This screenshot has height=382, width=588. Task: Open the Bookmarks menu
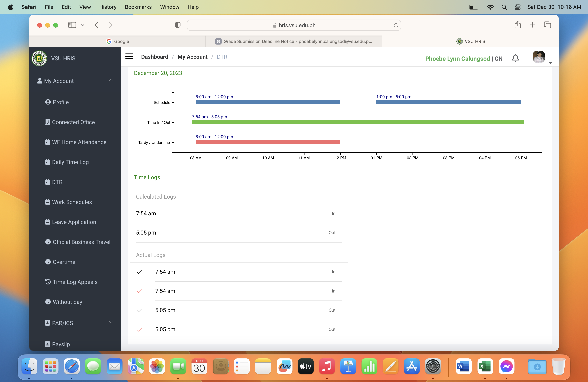pos(138,7)
